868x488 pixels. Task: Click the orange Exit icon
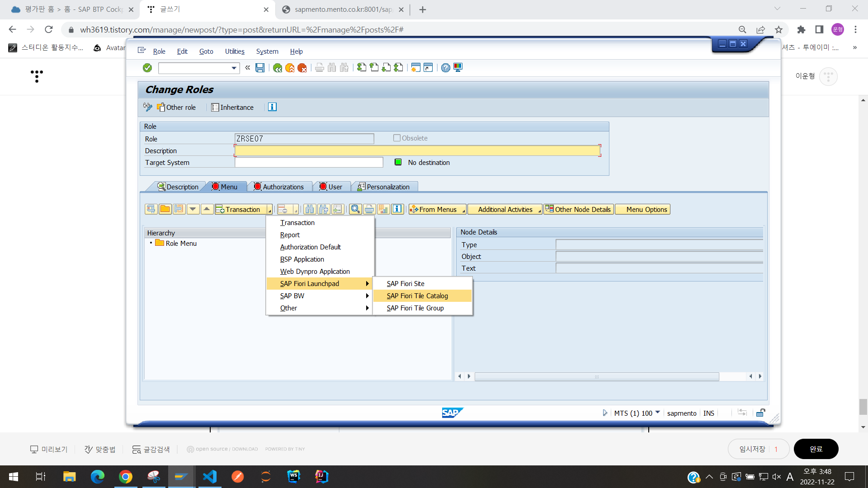pyautogui.click(x=290, y=68)
